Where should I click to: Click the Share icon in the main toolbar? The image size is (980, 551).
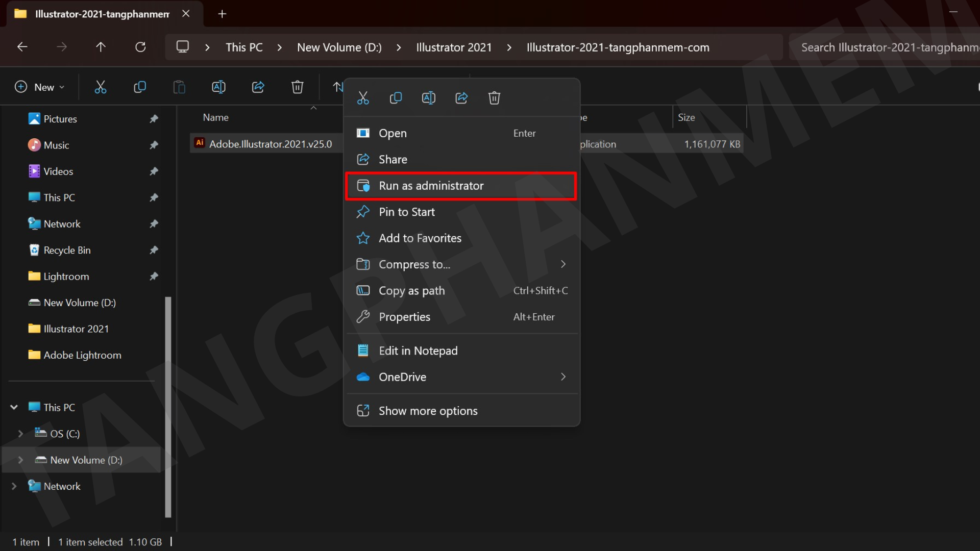pyautogui.click(x=258, y=87)
